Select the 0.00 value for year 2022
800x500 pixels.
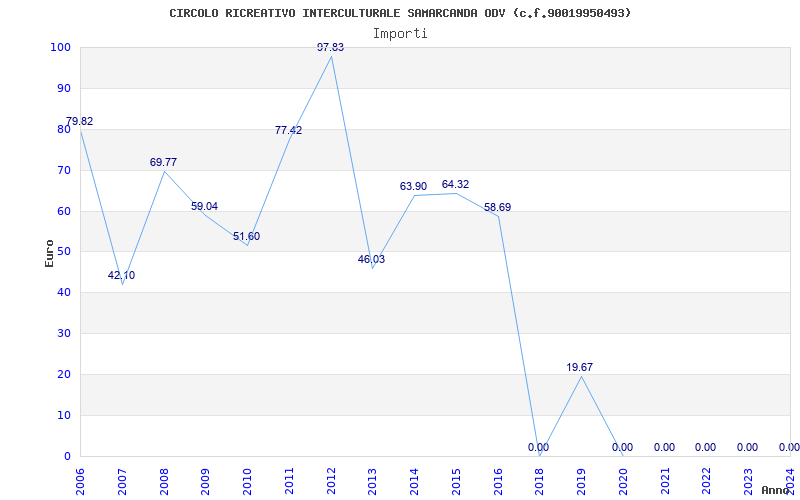click(705, 447)
